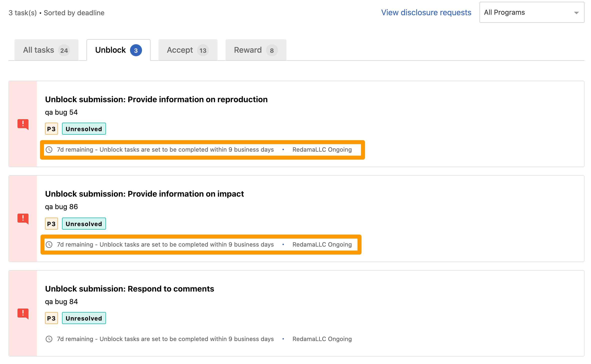Click the P3 priority badge for qa bug 84

click(51, 318)
